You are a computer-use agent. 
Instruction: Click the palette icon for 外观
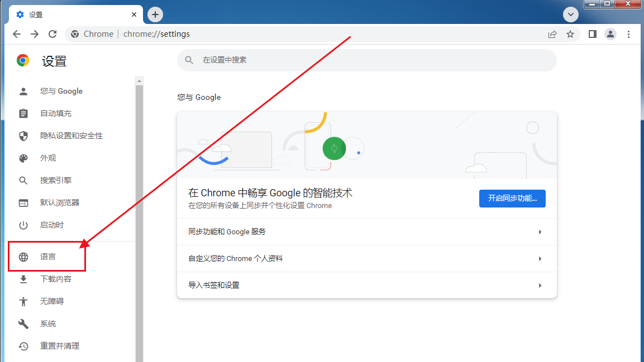[23, 158]
